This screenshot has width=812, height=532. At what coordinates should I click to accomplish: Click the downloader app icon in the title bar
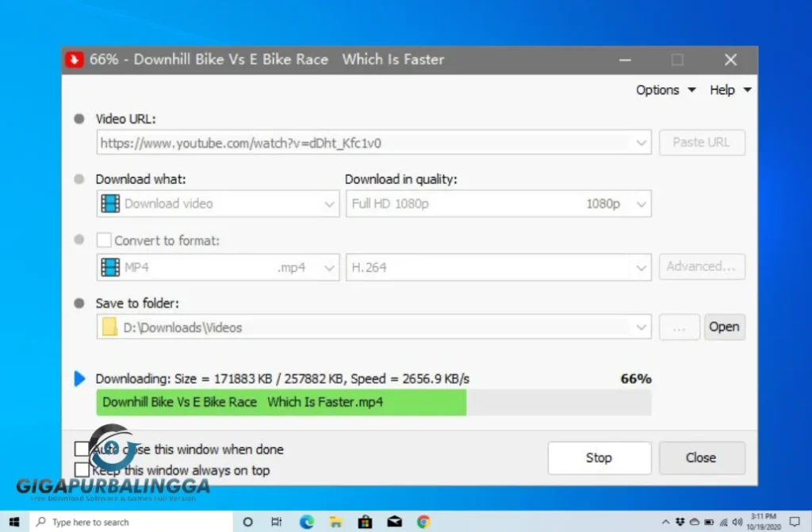click(x=74, y=59)
